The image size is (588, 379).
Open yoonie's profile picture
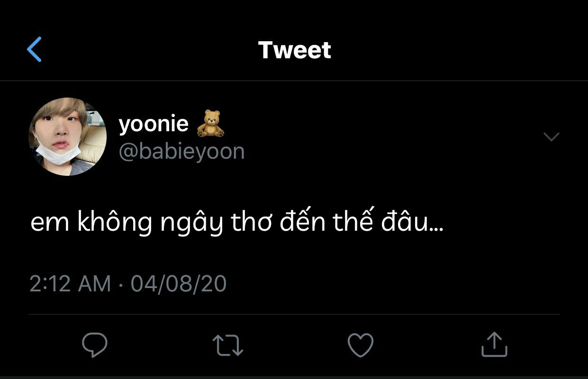click(x=68, y=137)
